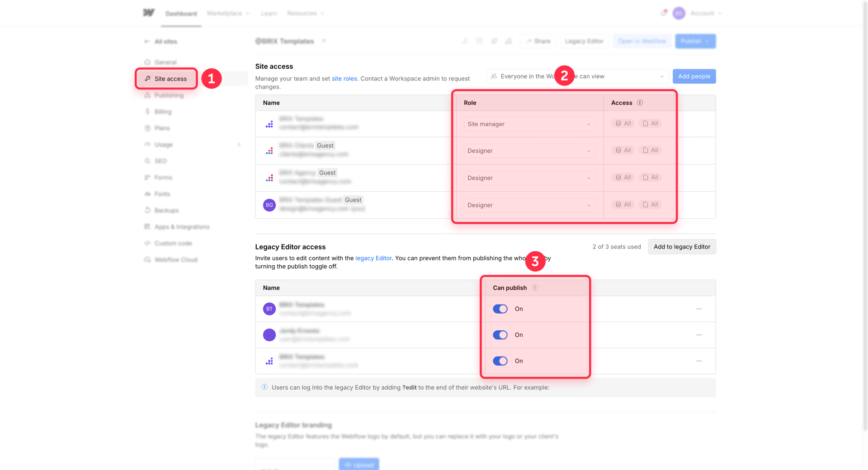Screen dimensions: 868x470
Task: Go back to All sites
Action: [161, 42]
